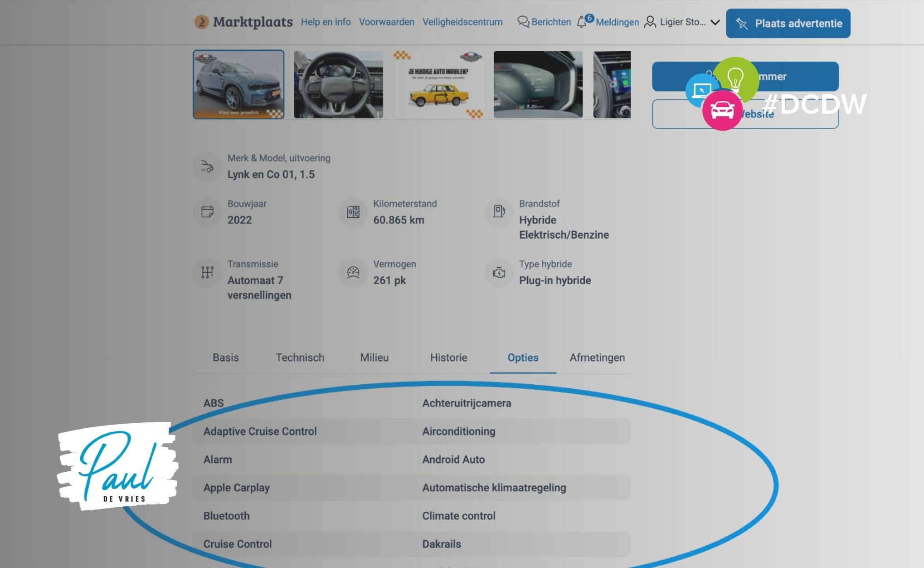Click the "Dakrails" option
Viewport: 924px width, 568px height.
442,544
